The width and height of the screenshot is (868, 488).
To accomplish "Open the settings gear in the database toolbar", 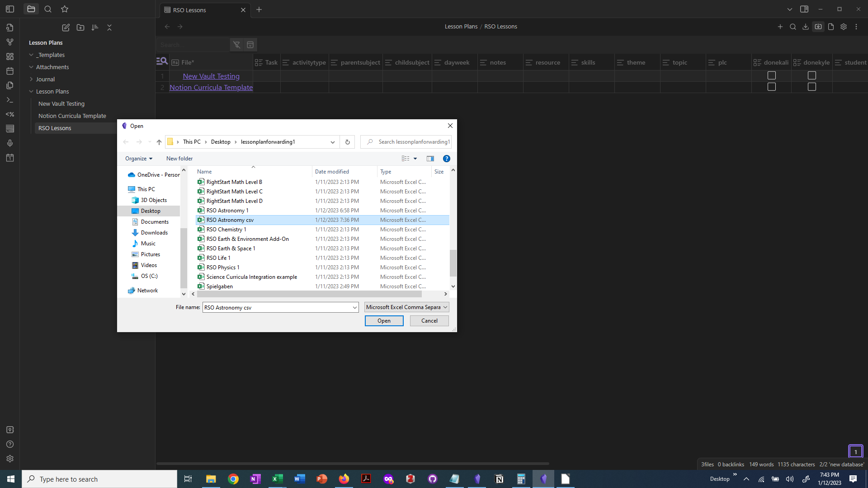I will tap(844, 27).
